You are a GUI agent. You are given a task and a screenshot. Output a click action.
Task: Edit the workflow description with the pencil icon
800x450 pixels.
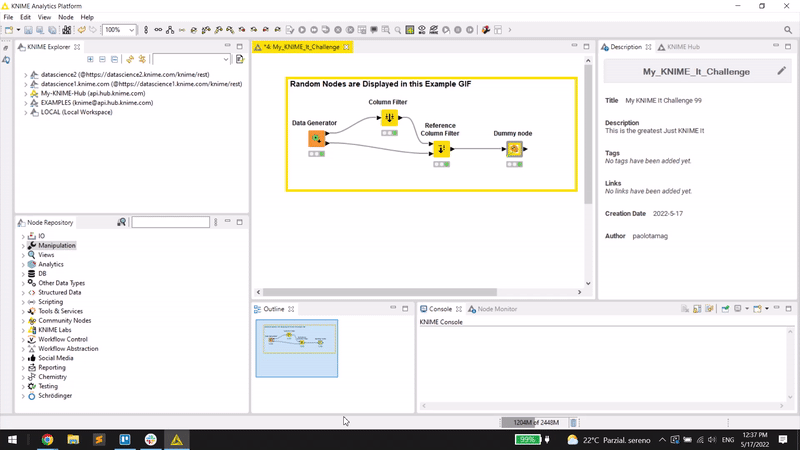[x=782, y=71]
